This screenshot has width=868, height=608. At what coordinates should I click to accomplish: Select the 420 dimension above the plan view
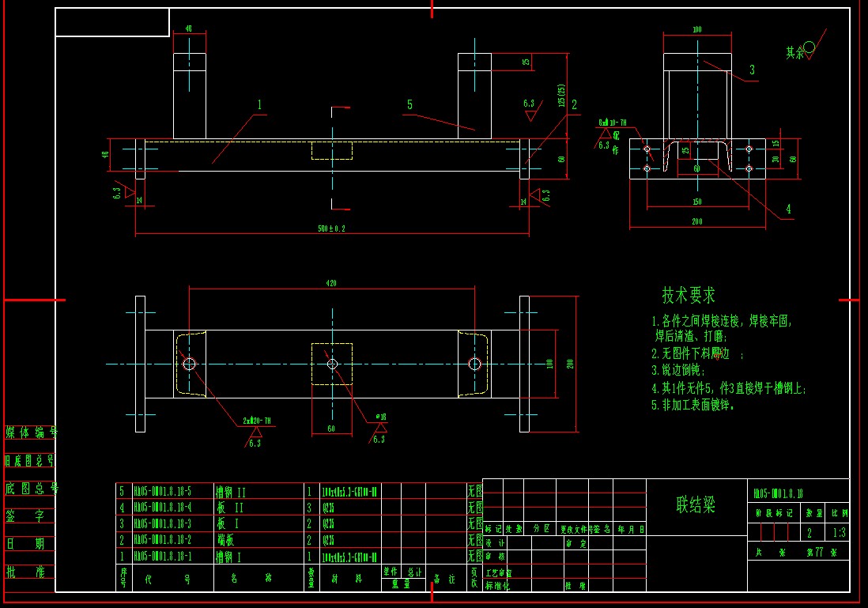331,283
